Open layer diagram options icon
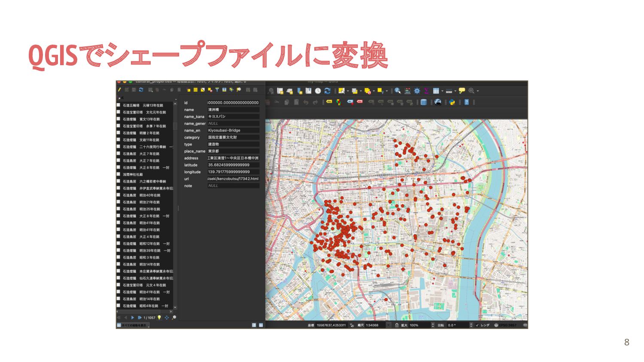This screenshot has width=644, height=362. pos(339,102)
